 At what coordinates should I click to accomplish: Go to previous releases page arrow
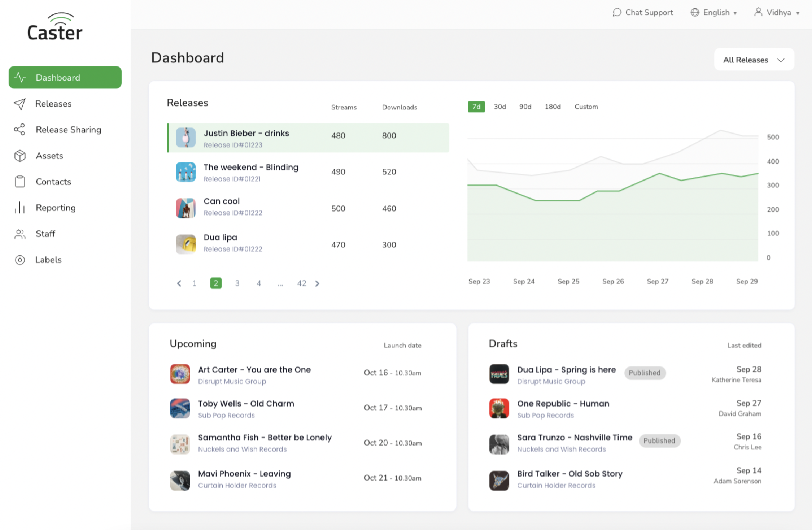(179, 283)
